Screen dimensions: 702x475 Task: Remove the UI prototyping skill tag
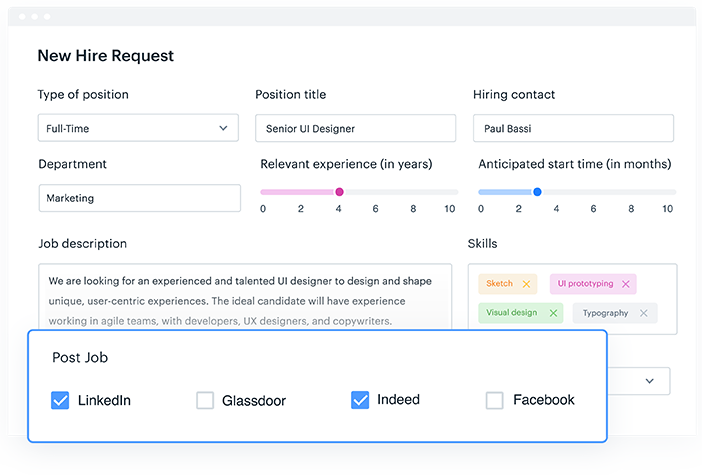click(626, 284)
